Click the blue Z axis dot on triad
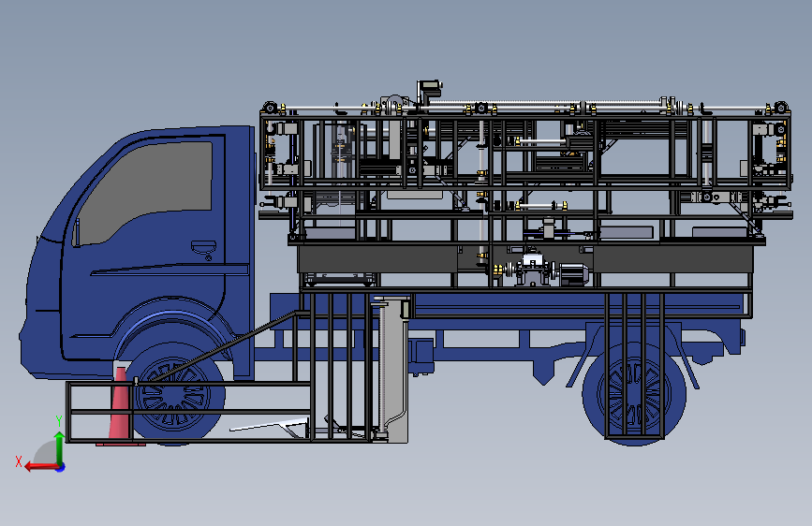This screenshot has width=812, height=526. [61, 467]
